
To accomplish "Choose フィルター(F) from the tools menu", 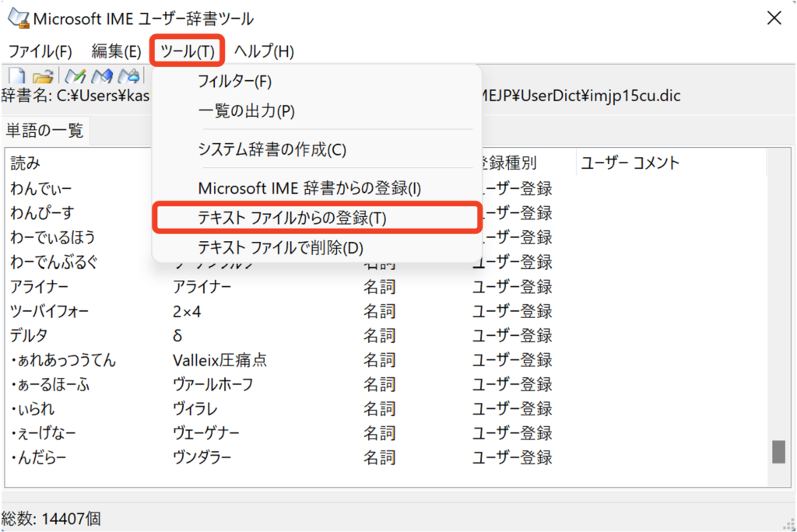I will coord(234,81).
